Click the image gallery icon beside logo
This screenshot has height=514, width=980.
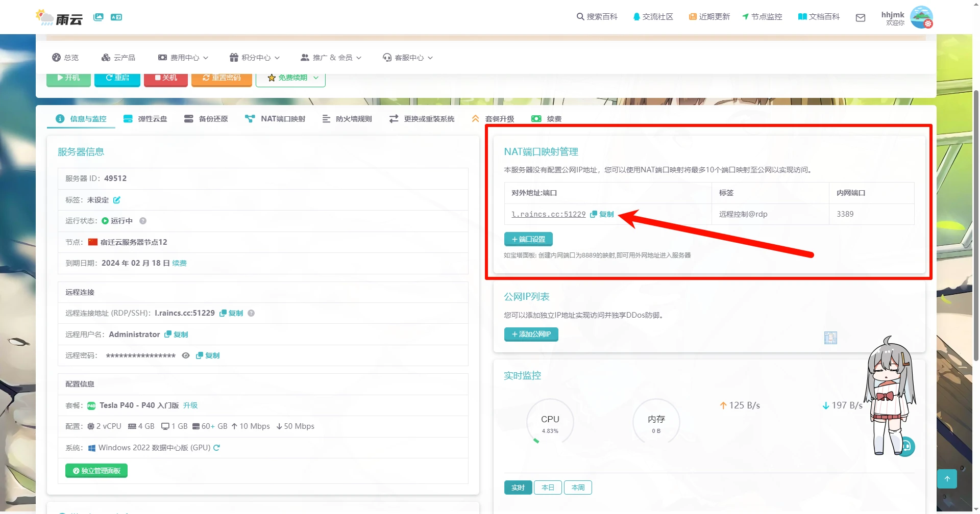click(x=99, y=17)
